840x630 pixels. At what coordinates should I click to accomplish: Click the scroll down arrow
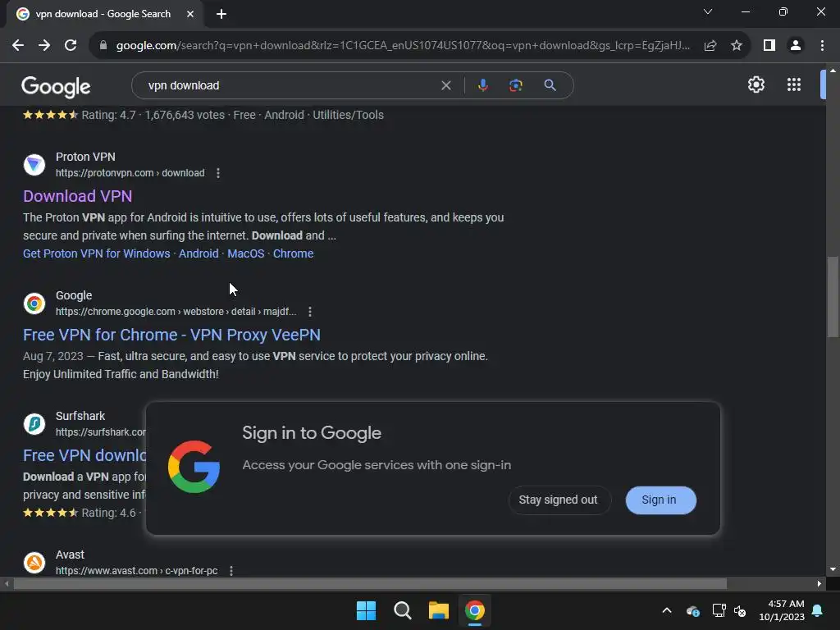pos(833,569)
